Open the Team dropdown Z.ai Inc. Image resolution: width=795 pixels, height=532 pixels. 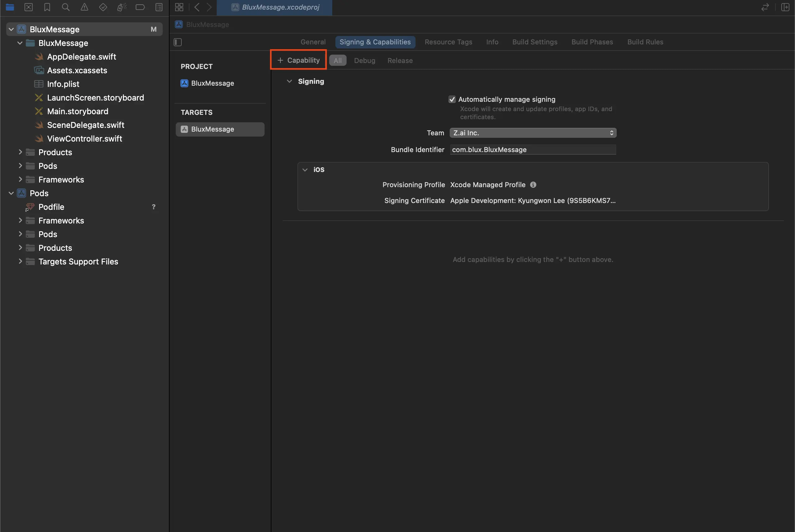[533, 133]
